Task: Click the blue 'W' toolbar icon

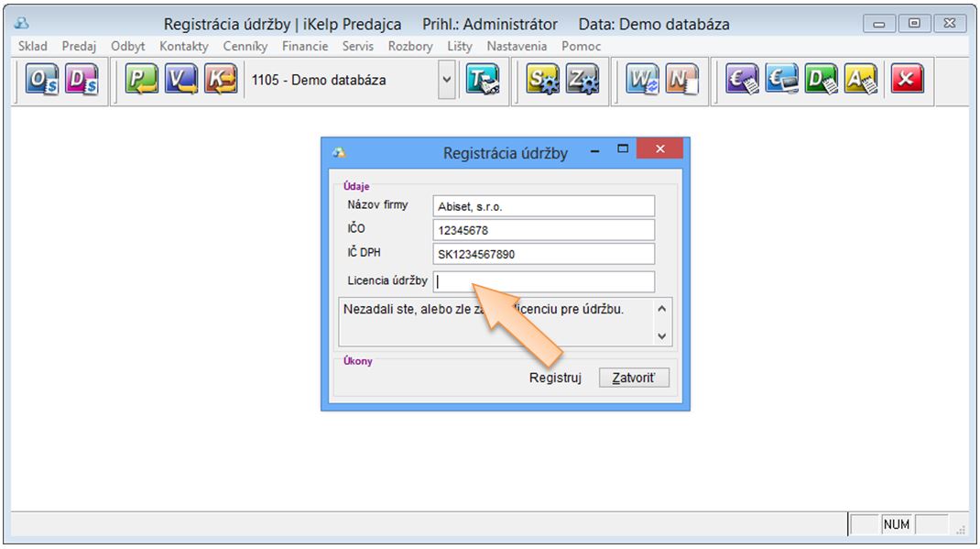Action: click(x=642, y=81)
